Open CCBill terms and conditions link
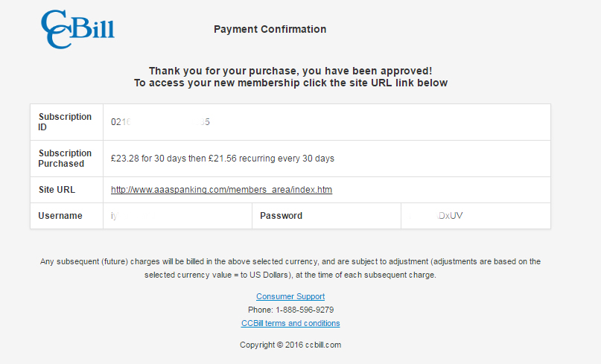601x364 pixels. 290,323
